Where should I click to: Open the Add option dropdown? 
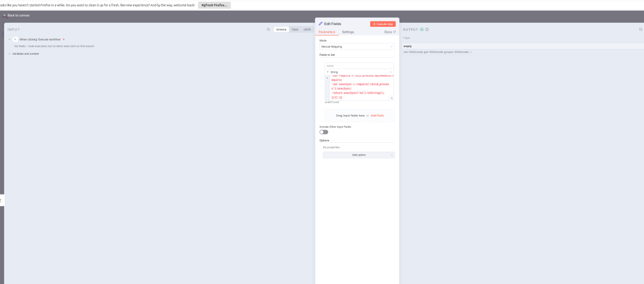click(x=358, y=155)
